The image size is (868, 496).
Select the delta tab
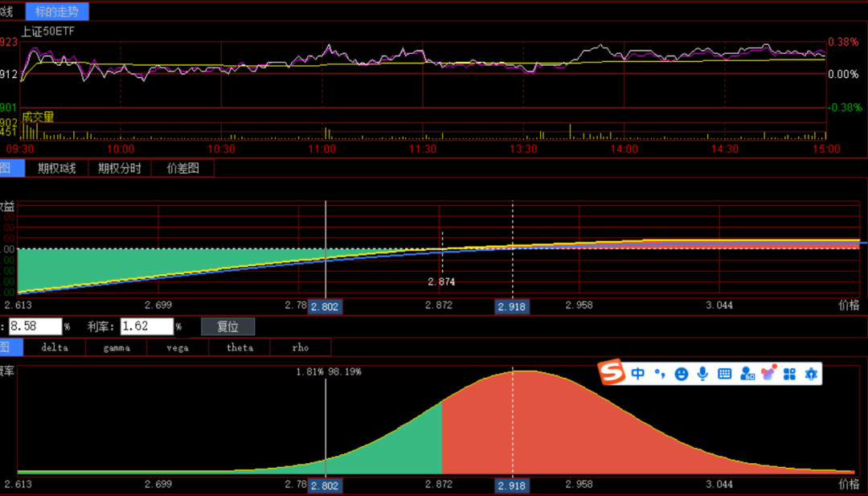(x=55, y=347)
